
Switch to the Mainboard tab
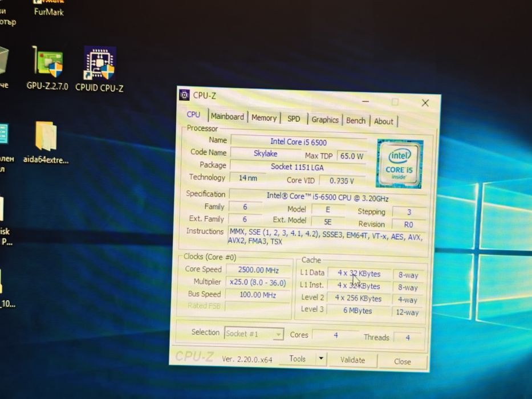(227, 116)
